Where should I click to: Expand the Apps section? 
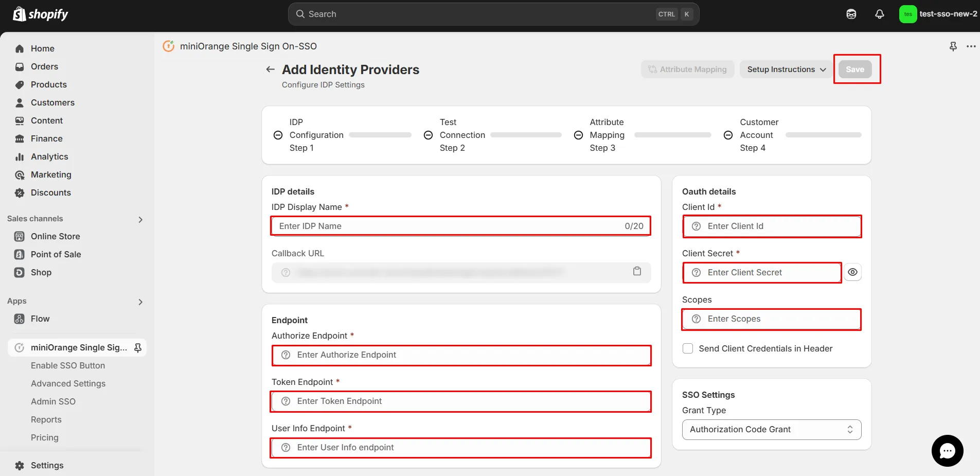click(140, 302)
